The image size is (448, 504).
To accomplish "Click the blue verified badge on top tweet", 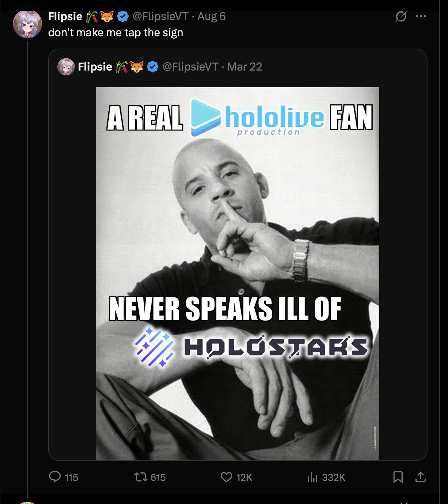I will tap(123, 16).
